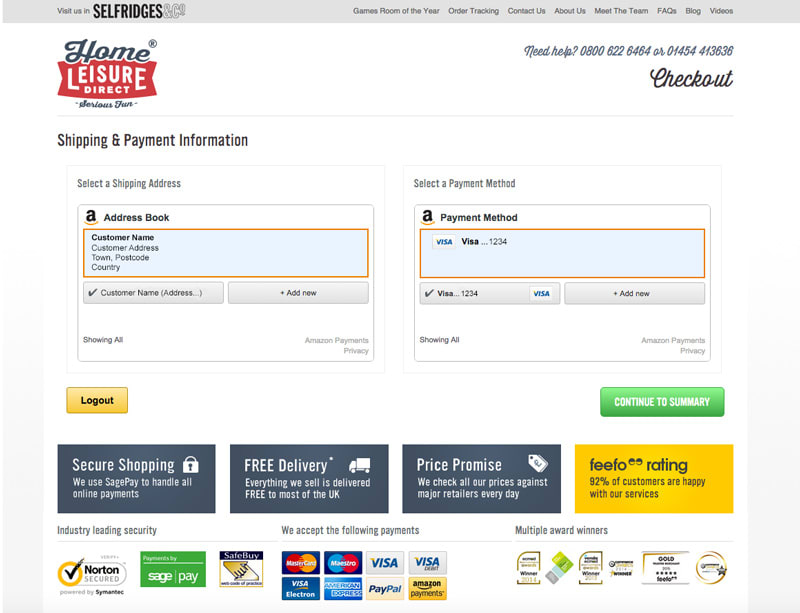Click Amazon logo in Address Book header
This screenshot has width=800, height=613.
point(91,217)
